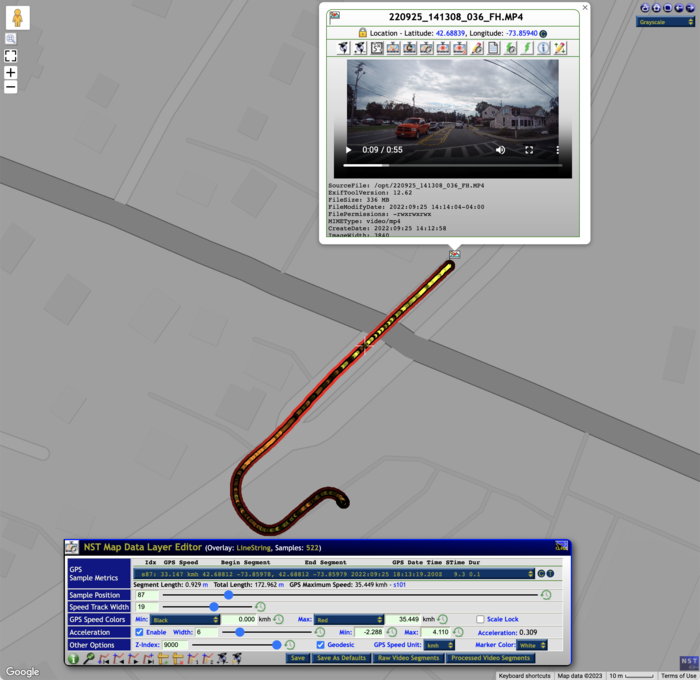Click the Save button in layer editor
Image resolution: width=700 pixels, height=680 pixels.
[297, 658]
